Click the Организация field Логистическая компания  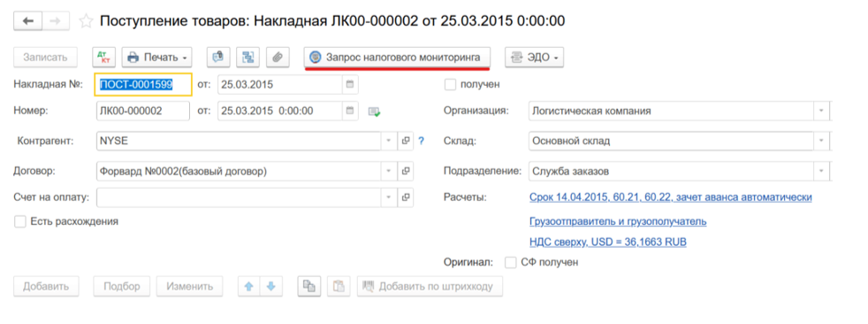click(x=672, y=111)
